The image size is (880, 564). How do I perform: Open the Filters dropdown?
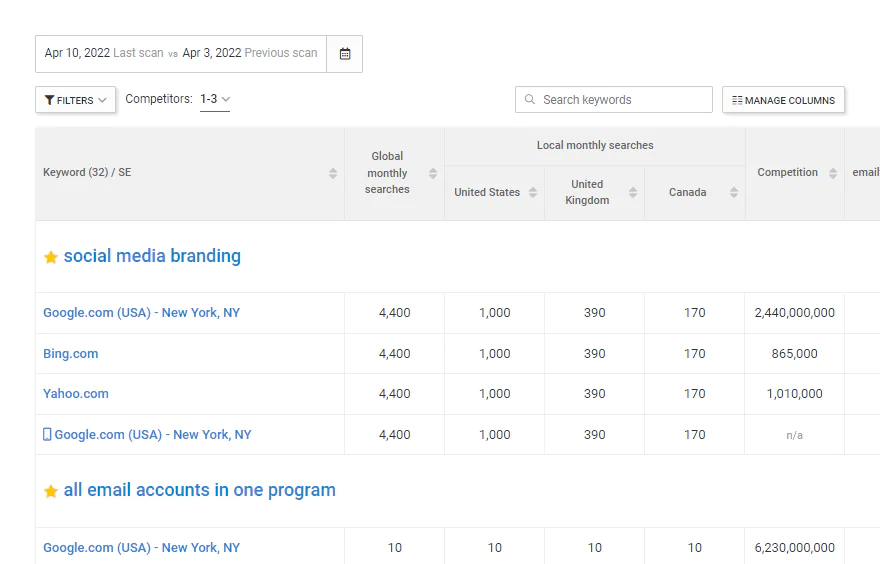[x=76, y=100]
